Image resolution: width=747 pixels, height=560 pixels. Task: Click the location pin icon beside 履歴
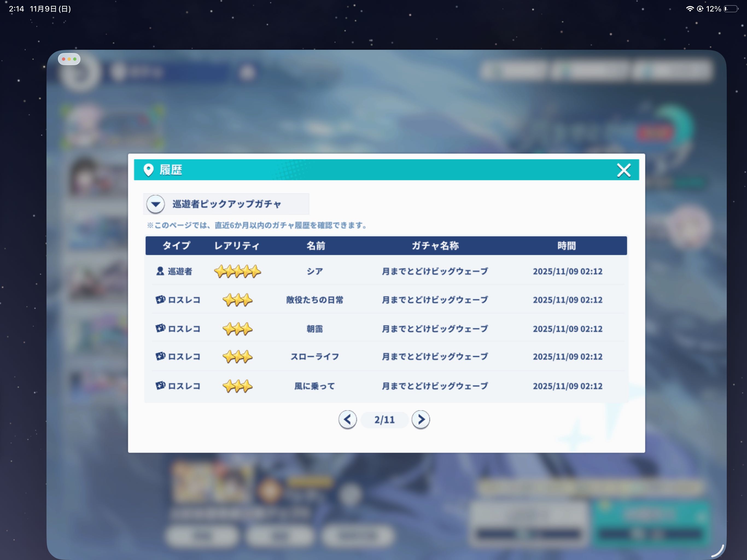(x=148, y=170)
